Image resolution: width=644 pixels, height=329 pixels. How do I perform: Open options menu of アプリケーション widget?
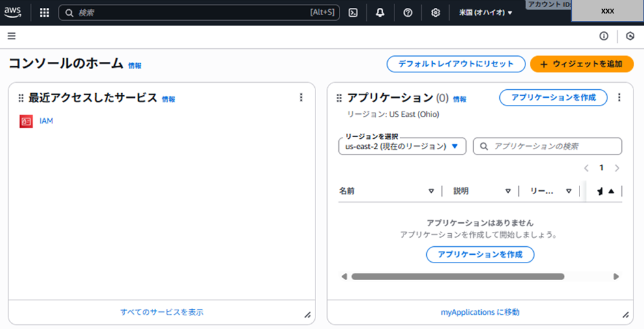[619, 98]
